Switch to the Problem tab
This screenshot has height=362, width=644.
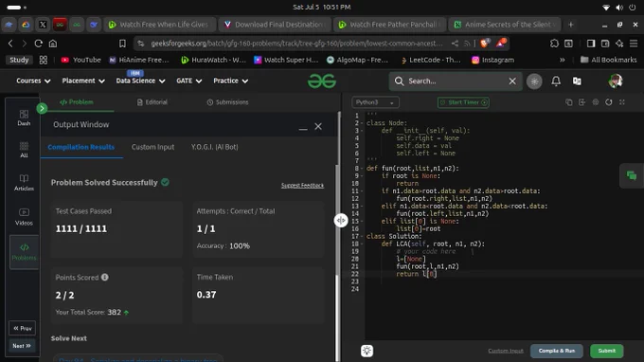click(x=77, y=102)
